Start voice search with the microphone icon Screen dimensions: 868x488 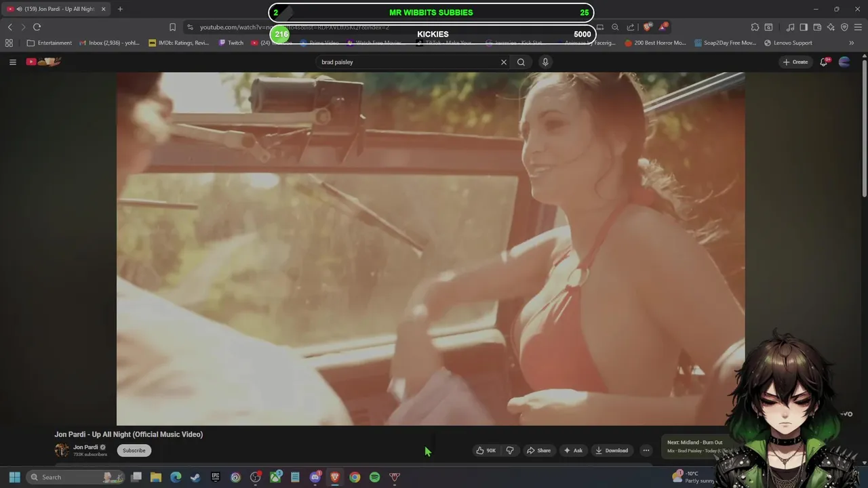(x=545, y=62)
